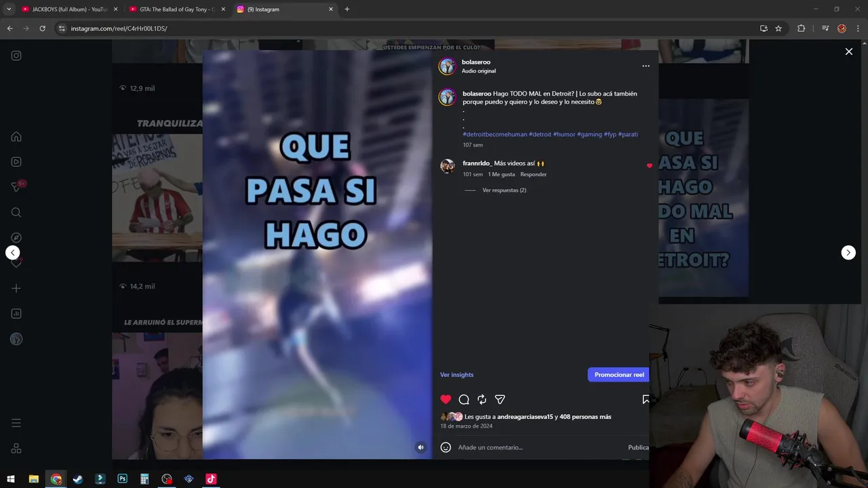Open the tab search dropdown arrow
868x488 pixels.
pos(9,9)
